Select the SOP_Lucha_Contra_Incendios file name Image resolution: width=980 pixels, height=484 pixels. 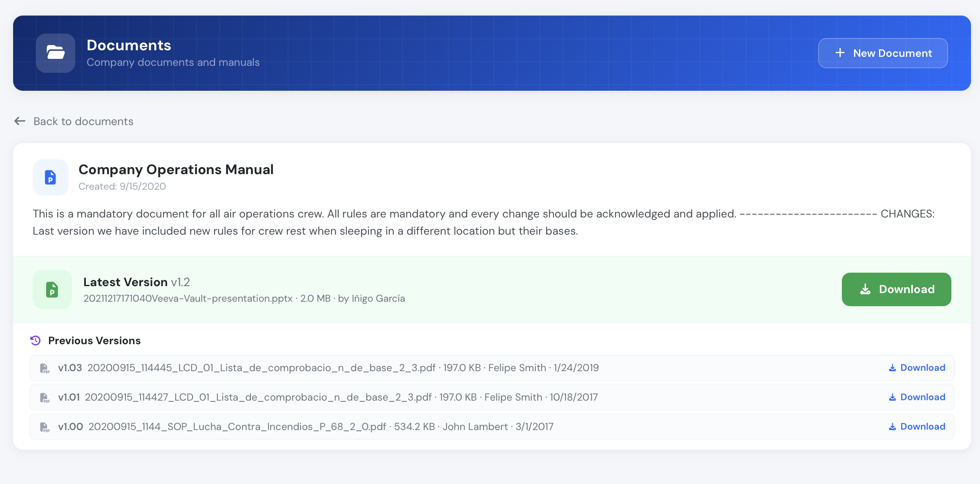point(237,427)
